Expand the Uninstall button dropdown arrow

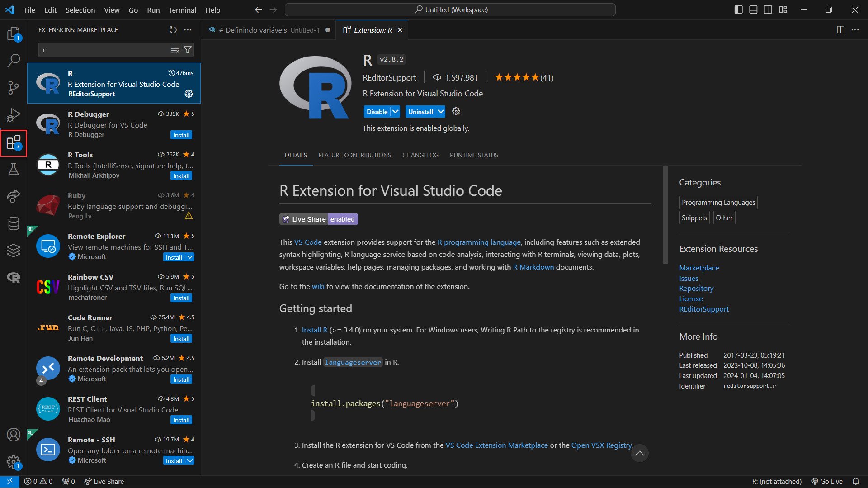point(441,111)
